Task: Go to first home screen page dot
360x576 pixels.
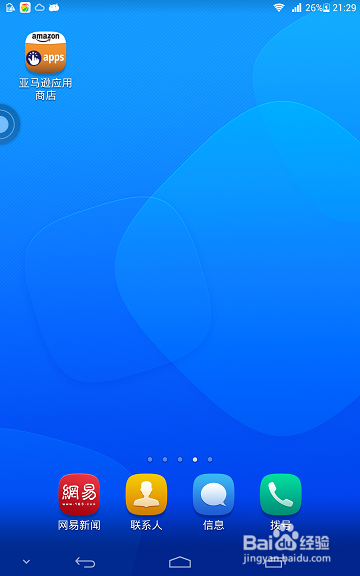Action: pyautogui.click(x=150, y=460)
